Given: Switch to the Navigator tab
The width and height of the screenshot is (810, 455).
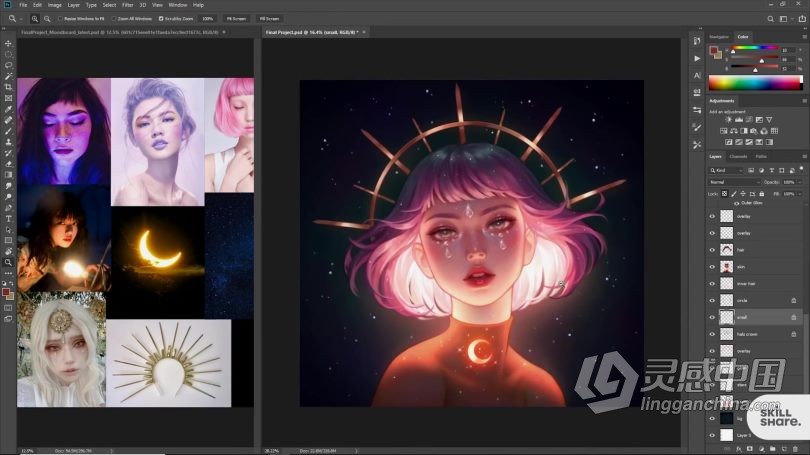Looking at the screenshot, I should pos(719,37).
